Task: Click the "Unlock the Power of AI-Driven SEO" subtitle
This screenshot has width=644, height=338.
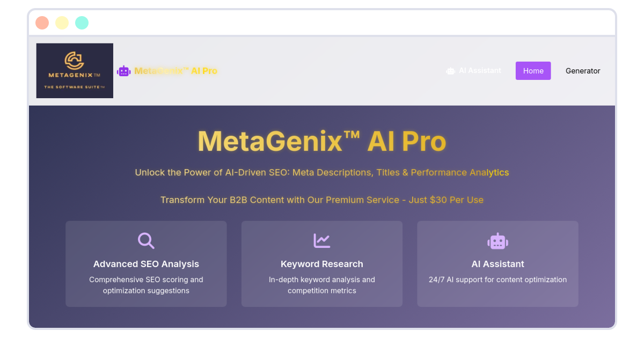Action: 322,173
